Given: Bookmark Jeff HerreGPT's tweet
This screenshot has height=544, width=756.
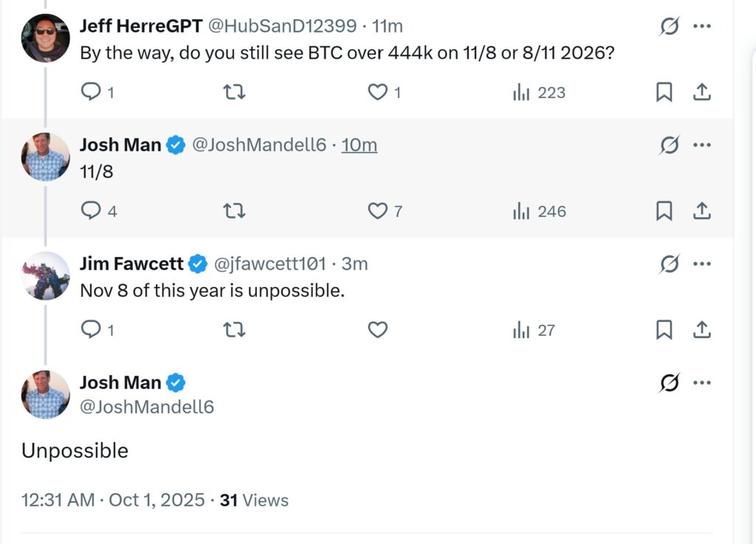Looking at the screenshot, I should coord(664,92).
